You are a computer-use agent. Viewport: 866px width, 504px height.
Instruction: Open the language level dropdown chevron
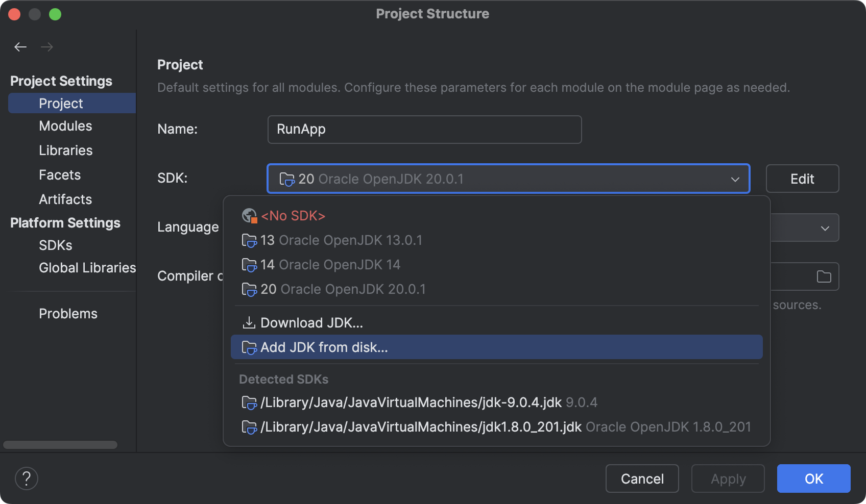click(x=824, y=228)
